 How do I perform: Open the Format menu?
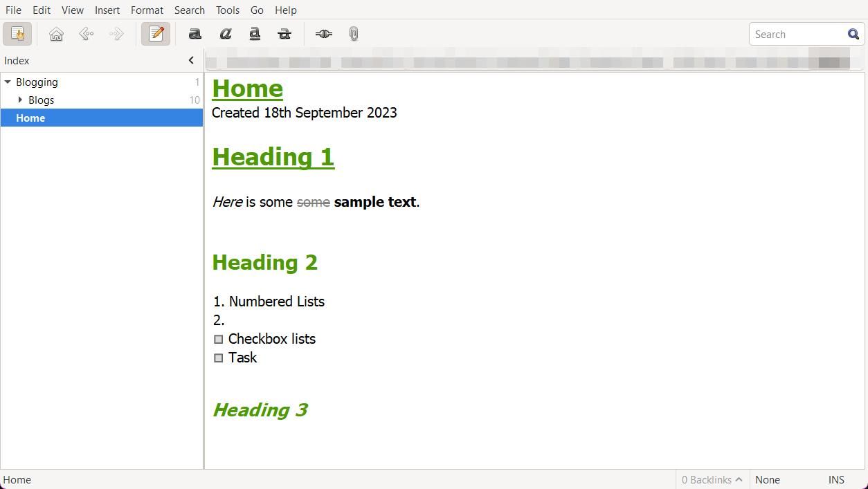coord(147,10)
